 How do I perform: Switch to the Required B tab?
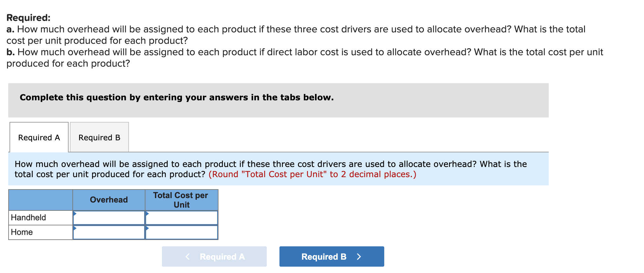coord(99,137)
